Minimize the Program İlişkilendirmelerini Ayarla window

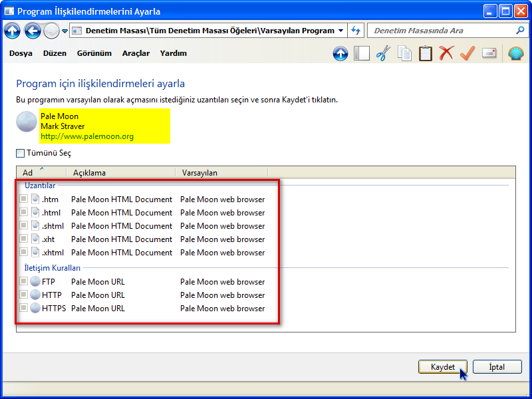pos(489,11)
